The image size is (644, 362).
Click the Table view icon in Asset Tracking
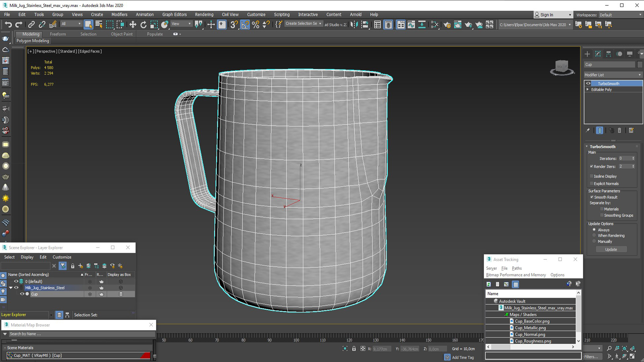[x=516, y=284]
